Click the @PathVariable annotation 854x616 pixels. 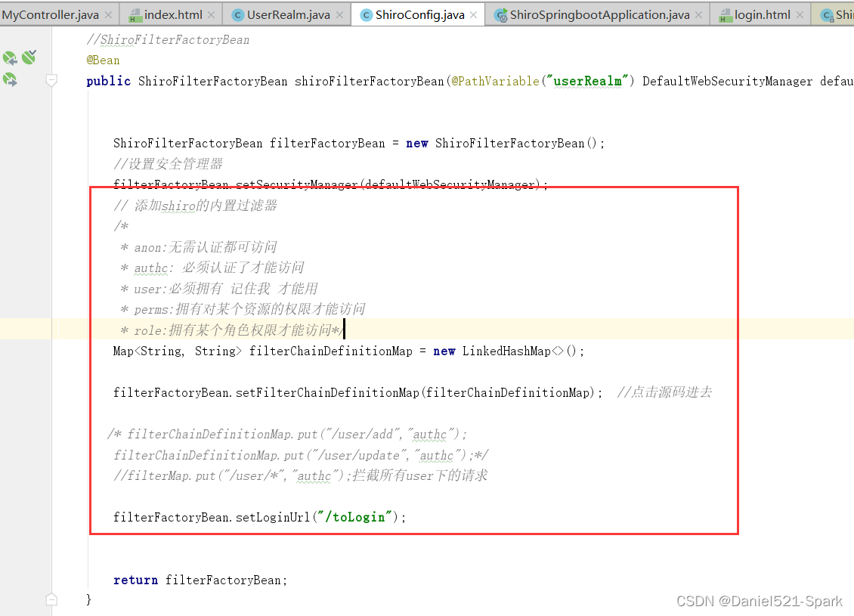click(494, 81)
